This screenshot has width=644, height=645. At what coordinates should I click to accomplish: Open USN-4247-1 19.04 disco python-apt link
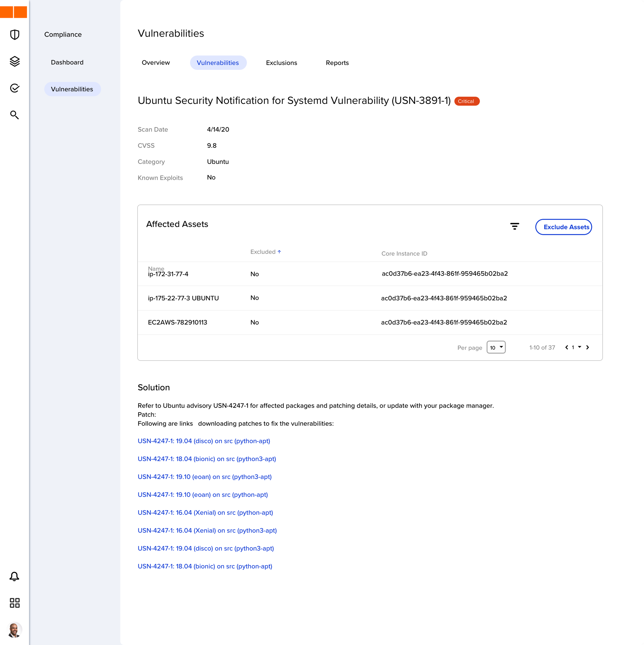click(x=204, y=441)
